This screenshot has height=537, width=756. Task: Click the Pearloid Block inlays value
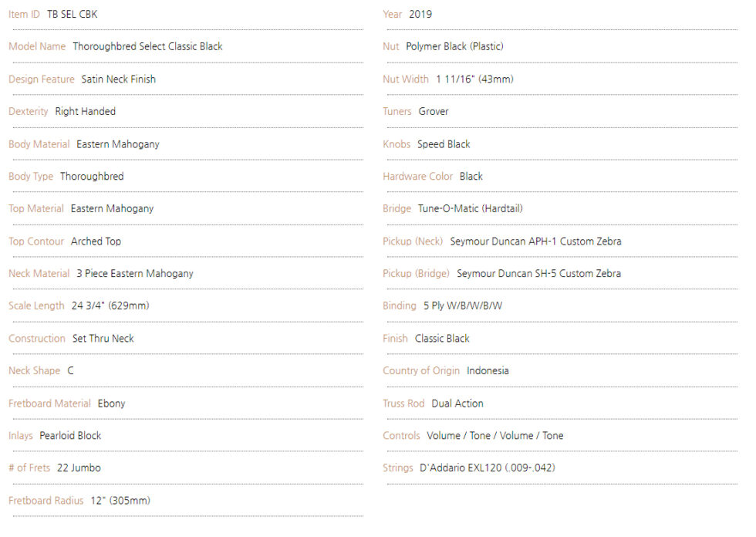[x=70, y=436]
